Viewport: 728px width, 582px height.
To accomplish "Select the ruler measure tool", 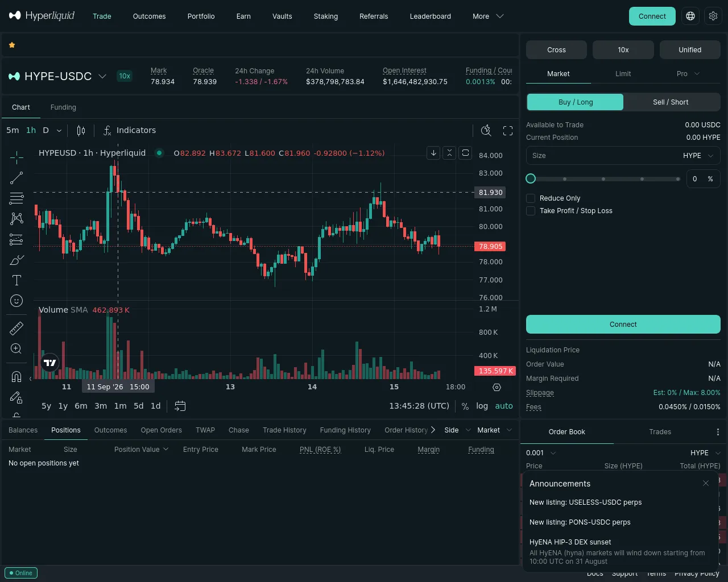I will point(16,328).
